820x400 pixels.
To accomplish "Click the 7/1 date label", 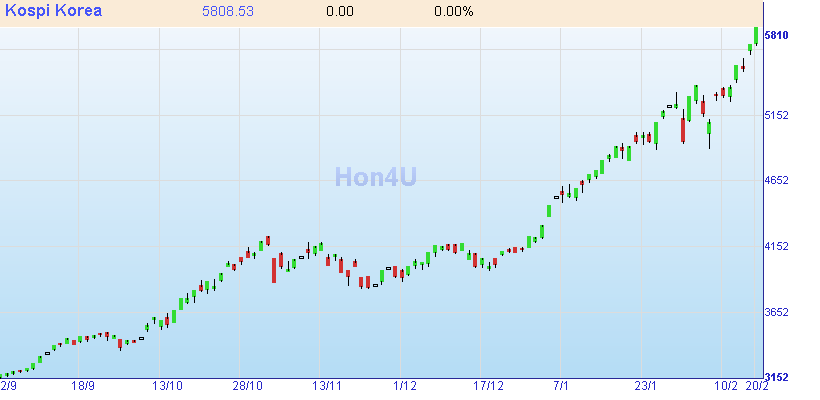I will 561,386.
